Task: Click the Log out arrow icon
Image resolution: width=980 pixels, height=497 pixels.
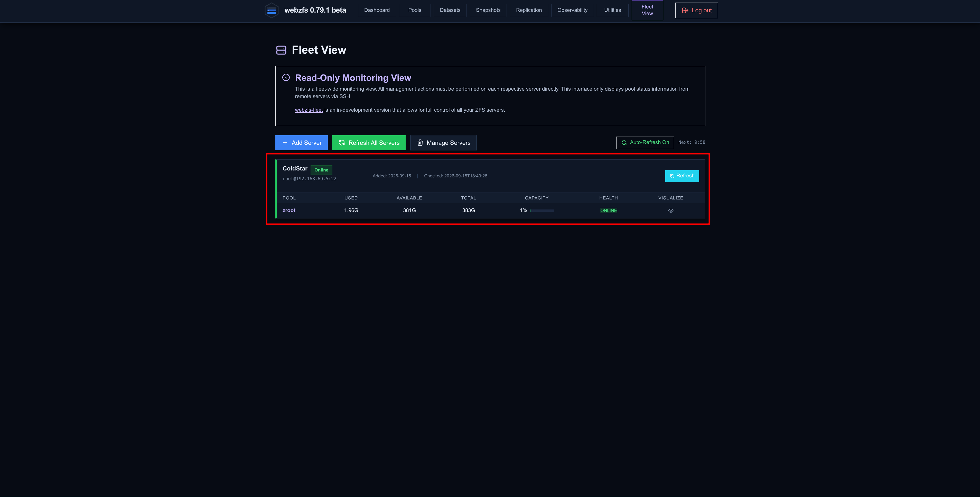Action: click(x=685, y=11)
